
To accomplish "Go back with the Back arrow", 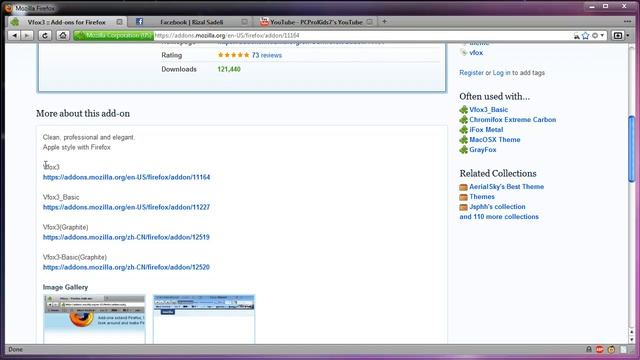I will pos(15,36).
